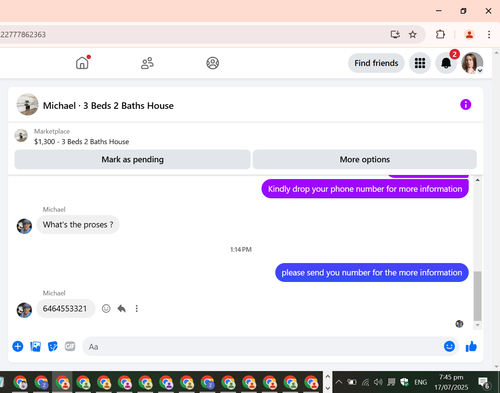Click the seen-by avatar below messages

tap(459, 324)
